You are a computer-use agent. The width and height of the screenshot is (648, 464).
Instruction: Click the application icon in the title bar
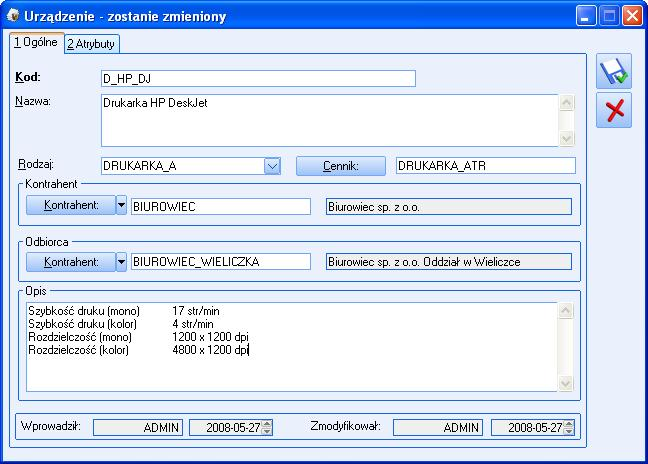click(x=13, y=16)
